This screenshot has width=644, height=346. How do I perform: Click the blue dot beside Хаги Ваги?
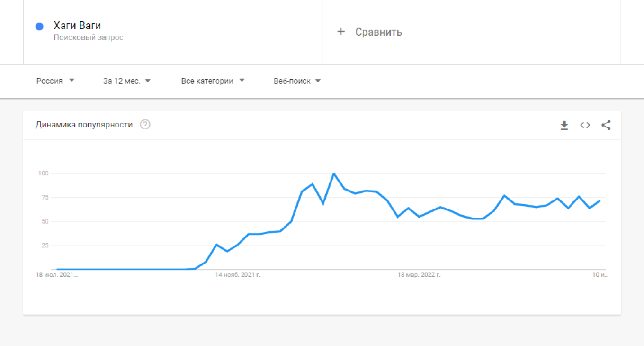(x=40, y=27)
